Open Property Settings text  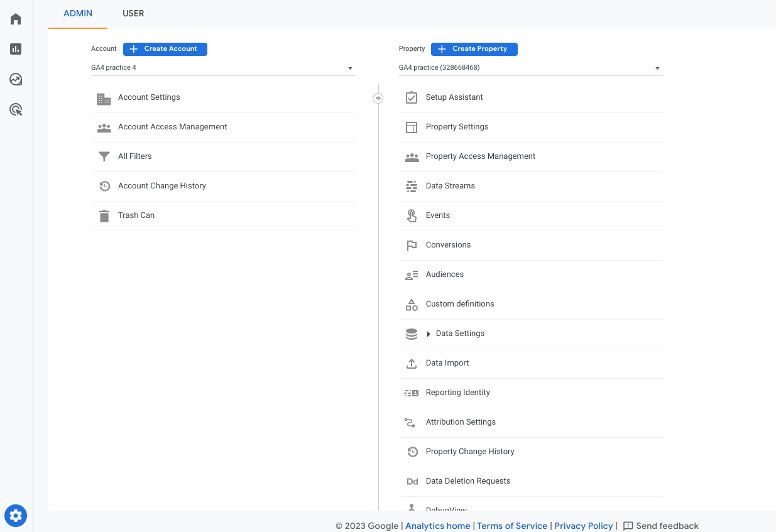(457, 127)
